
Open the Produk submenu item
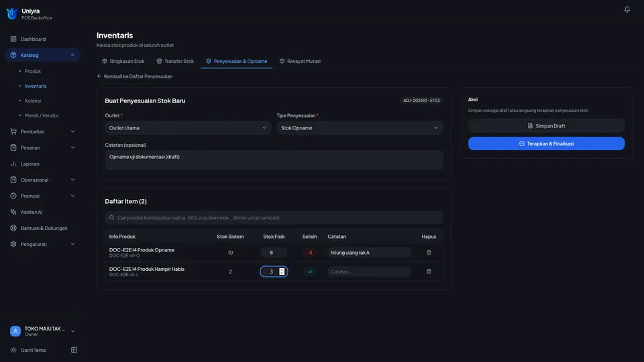tap(32, 71)
